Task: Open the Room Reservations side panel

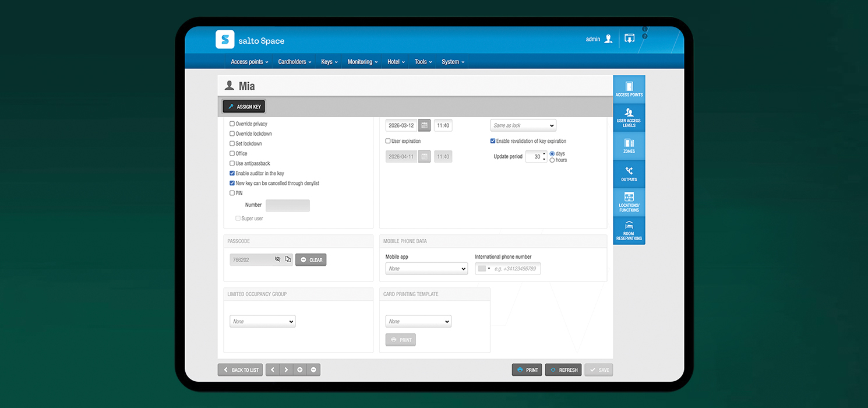Action: (629, 230)
